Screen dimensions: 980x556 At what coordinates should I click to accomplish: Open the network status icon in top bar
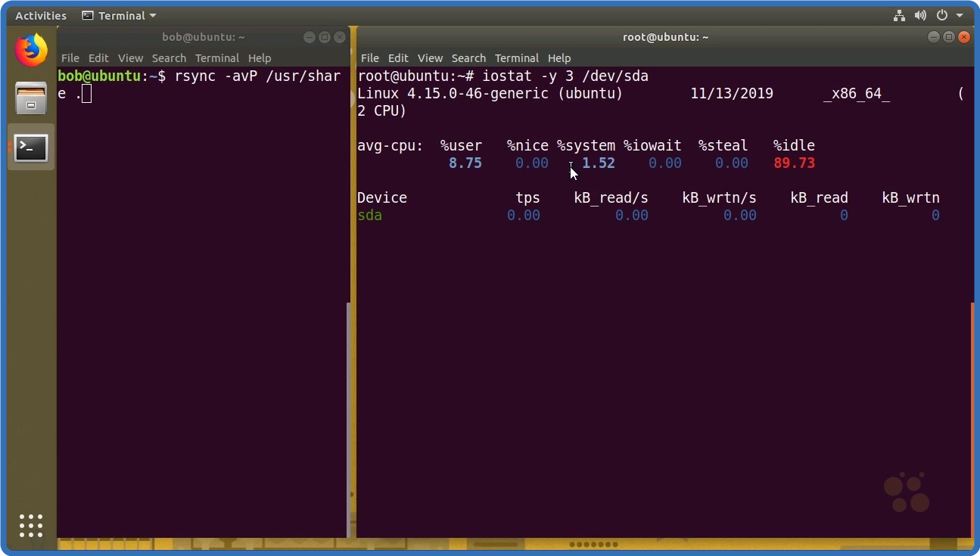[x=899, y=15]
